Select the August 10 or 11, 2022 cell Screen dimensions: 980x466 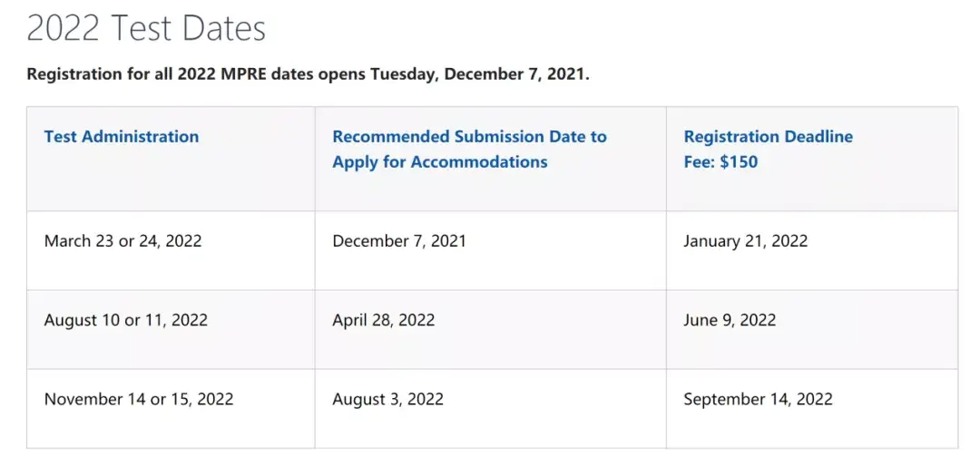(125, 320)
